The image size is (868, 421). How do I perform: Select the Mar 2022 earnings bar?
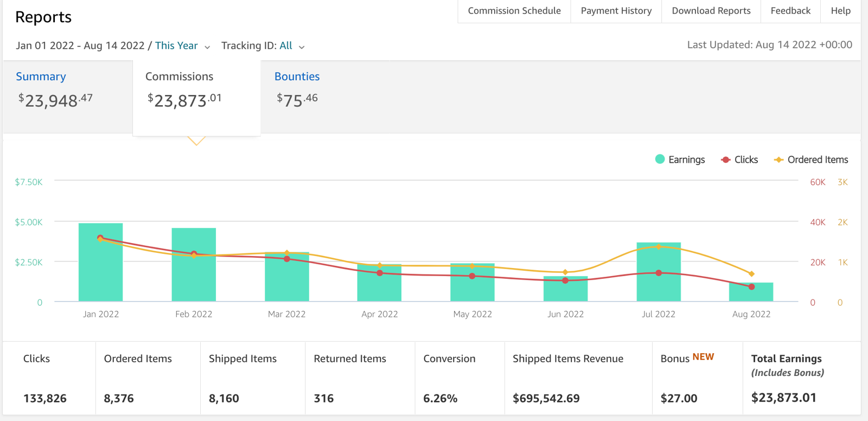pos(287,277)
